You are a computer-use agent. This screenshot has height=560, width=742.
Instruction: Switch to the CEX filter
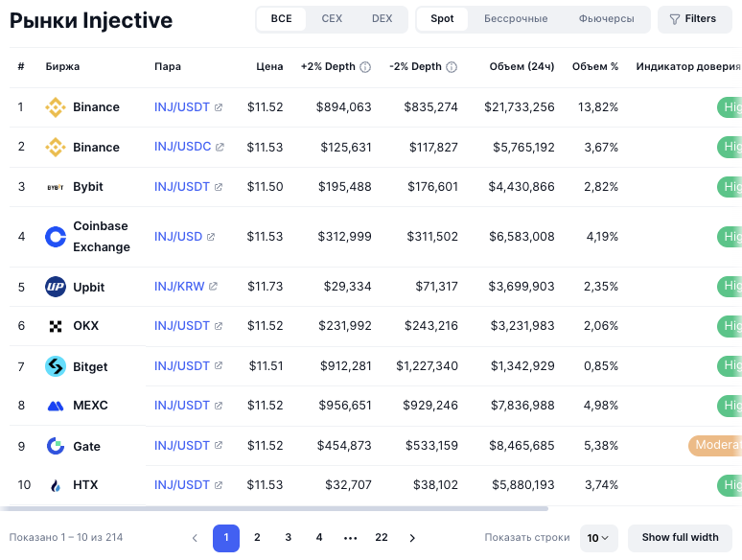(332, 19)
